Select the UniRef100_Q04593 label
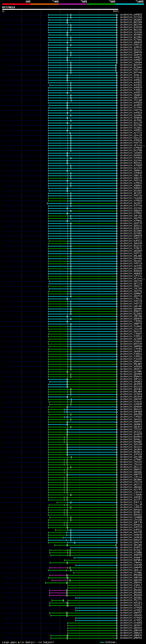 (x=131, y=105)
